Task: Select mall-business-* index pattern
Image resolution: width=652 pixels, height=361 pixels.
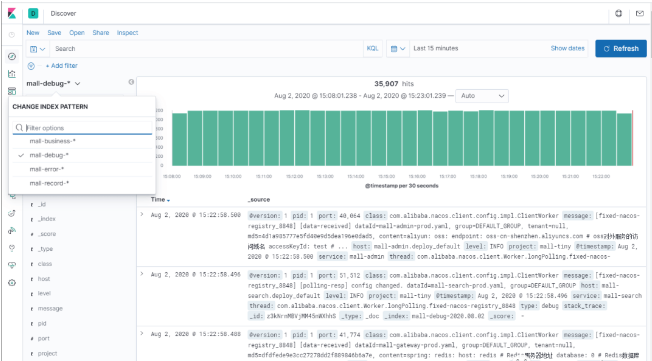Action: click(x=82, y=141)
